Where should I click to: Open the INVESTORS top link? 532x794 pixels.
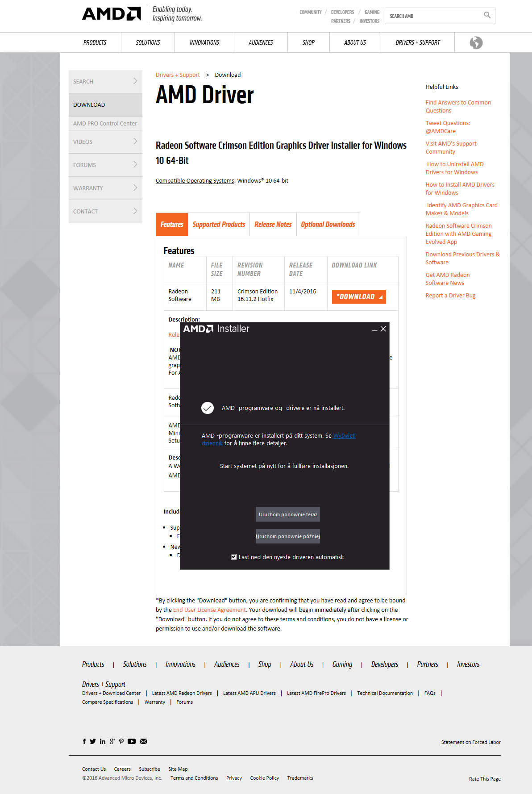369,21
